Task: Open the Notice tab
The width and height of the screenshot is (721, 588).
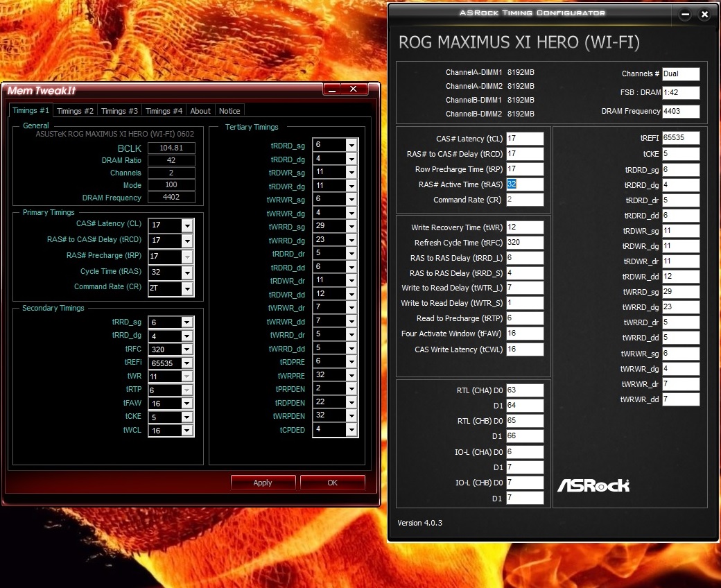Action: click(229, 111)
